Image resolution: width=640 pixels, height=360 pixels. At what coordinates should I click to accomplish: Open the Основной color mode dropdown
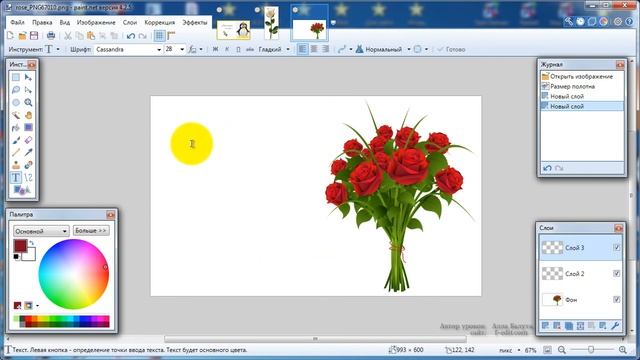[41, 231]
